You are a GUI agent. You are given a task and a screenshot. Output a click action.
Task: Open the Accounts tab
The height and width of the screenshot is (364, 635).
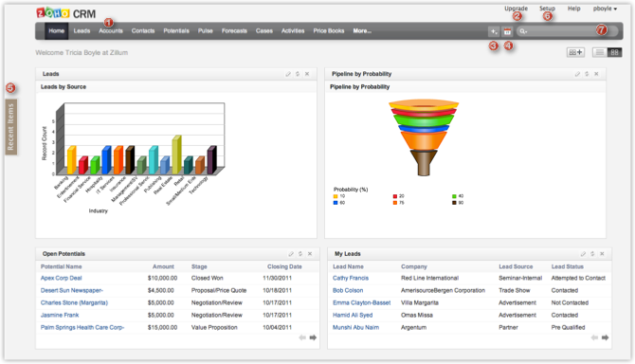click(111, 30)
